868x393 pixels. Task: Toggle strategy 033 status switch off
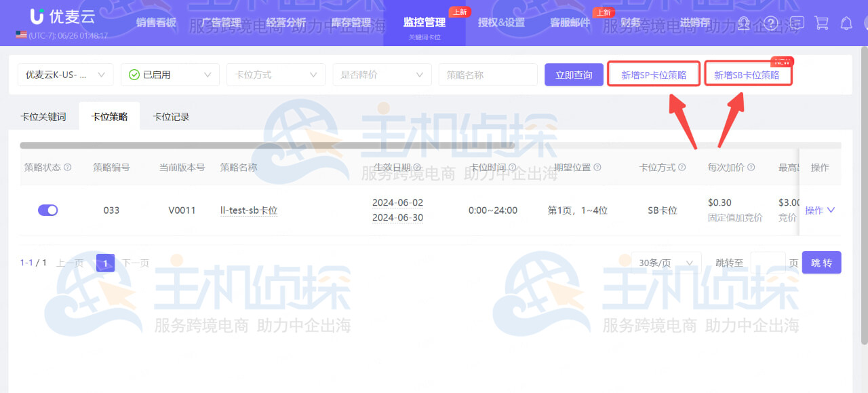[x=47, y=210]
